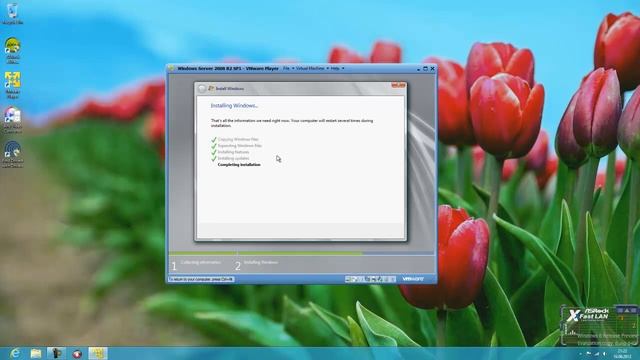
Task: Expand the Help menu dropdown arrow
Action: tap(343, 69)
